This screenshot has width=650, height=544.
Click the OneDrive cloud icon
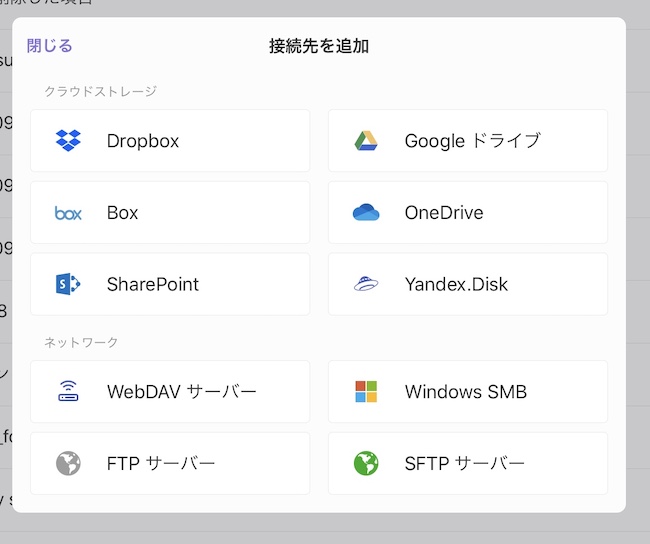366,212
